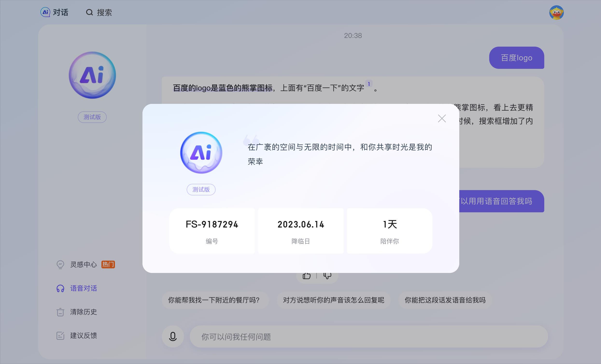Click the 1天 陪伴你 companion card
Viewport: 601px width, 364px height.
pyautogui.click(x=389, y=231)
